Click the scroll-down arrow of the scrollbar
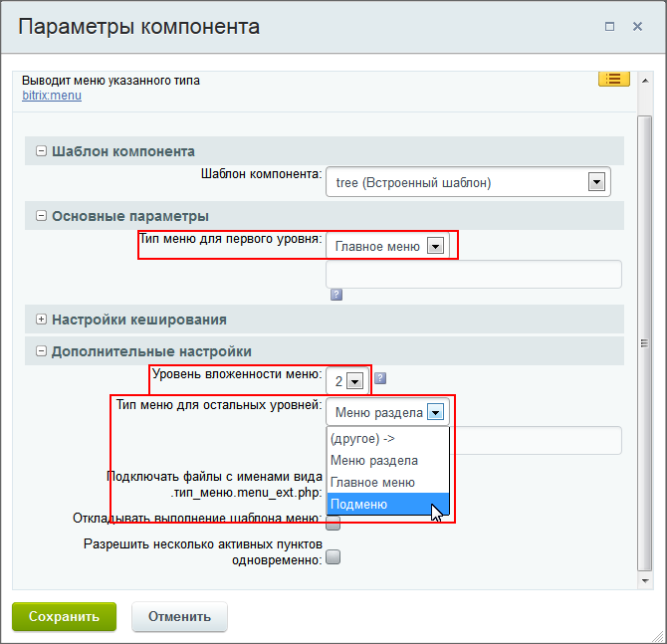The image size is (667, 644). coord(645,580)
